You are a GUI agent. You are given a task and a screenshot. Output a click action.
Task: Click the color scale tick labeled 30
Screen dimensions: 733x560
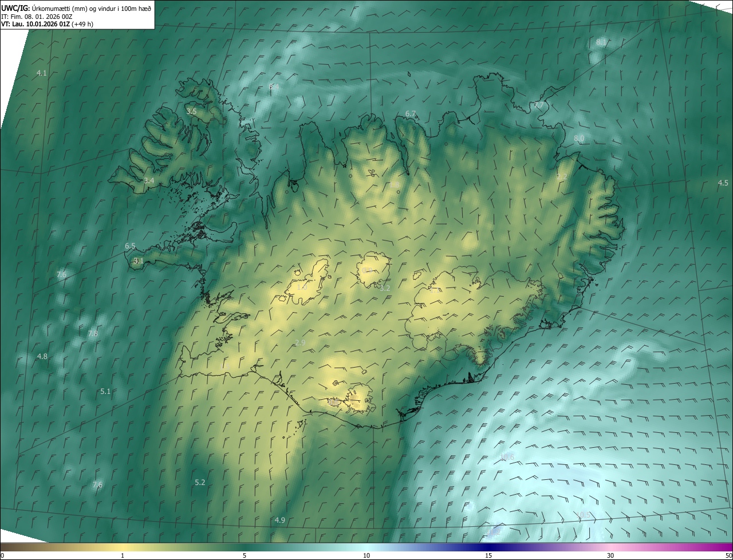pyautogui.click(x=610, y=555)
